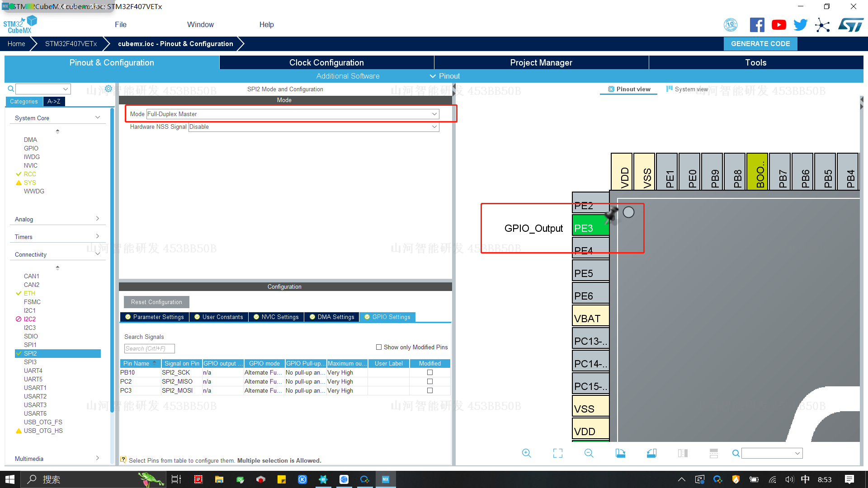Rotate chip view counterclockwise
The width and height of the screenshot is (868, 488).
pyautogui.click(x=651, y=453)
